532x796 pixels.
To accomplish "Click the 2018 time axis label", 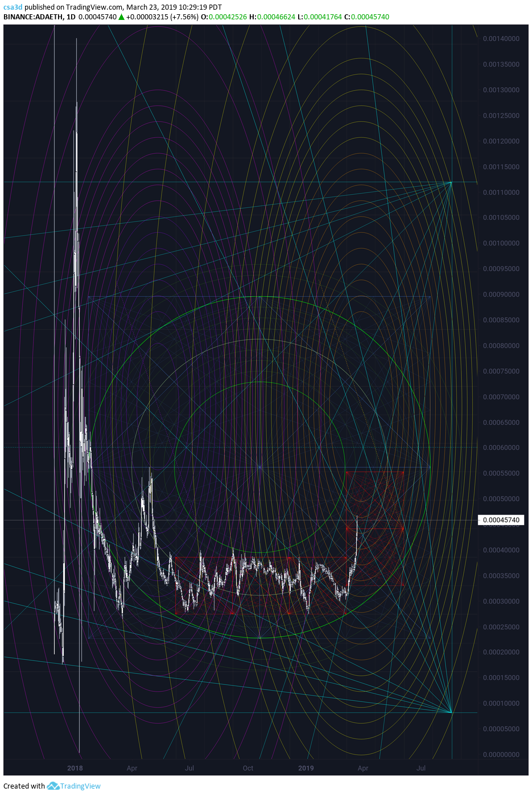I will click(x=75, y=768).
